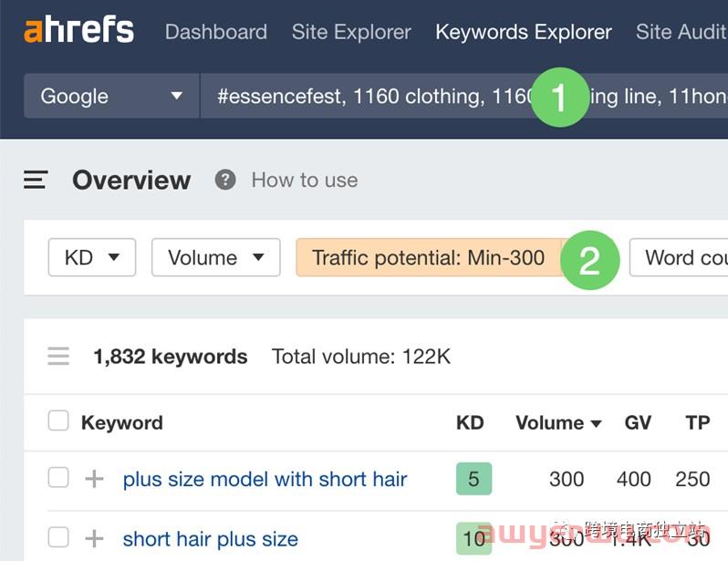Image resolution: width=728 pixels, height=561 pixels.
Task: Click the TP value 250
Action: [x=692, y=479]
